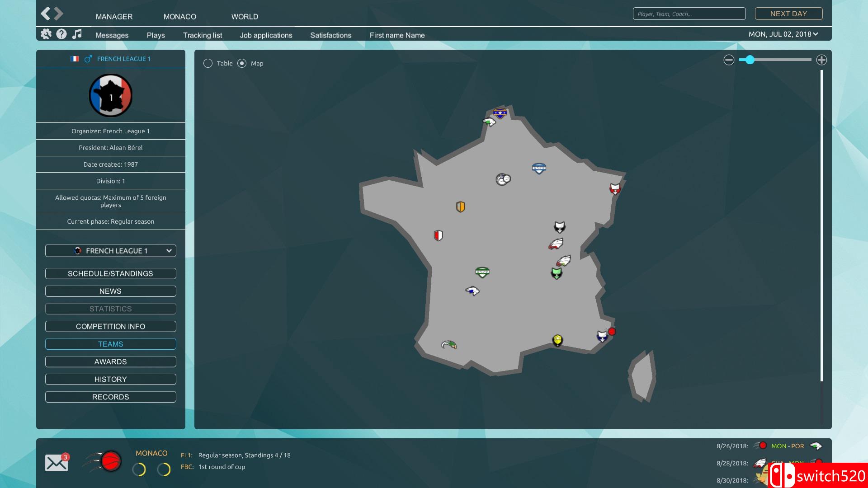Screen dimensions: 868x488
Task: Open the Tracking list tab
Action: (202, 35)
